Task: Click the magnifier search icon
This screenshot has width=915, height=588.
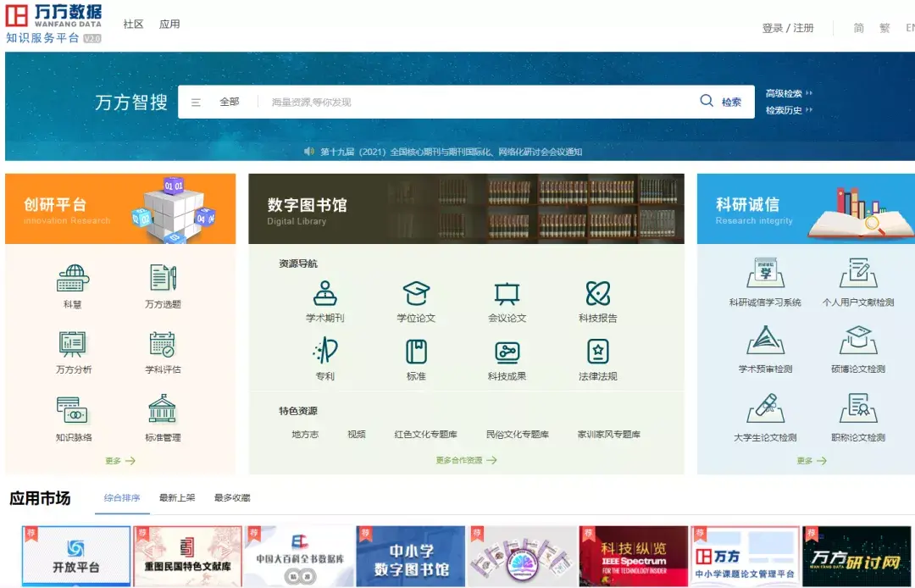Action: (707, 101)
